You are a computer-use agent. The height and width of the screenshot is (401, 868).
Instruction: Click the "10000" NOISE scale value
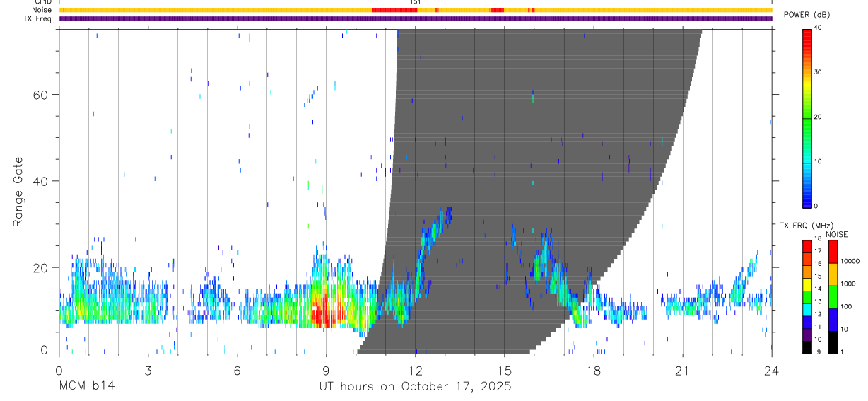click(849, 261)
